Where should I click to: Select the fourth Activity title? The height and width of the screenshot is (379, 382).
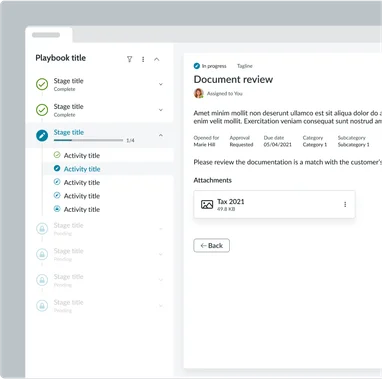click(82, 196)
